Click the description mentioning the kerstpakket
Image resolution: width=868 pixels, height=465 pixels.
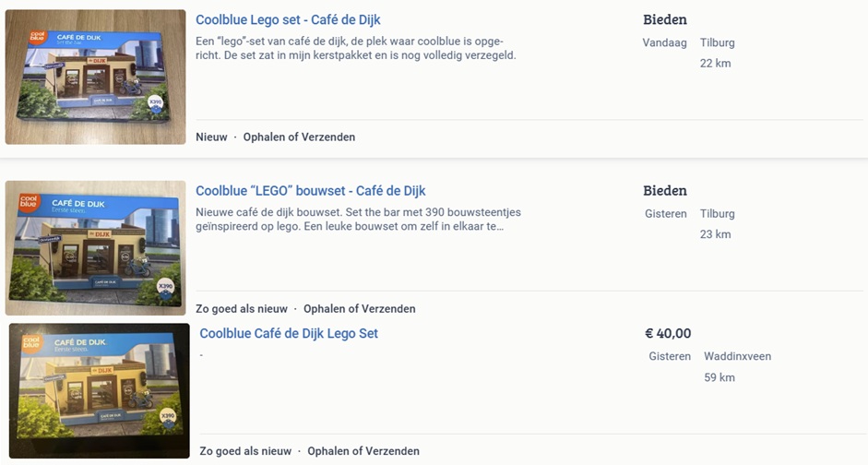coord(356,48)
